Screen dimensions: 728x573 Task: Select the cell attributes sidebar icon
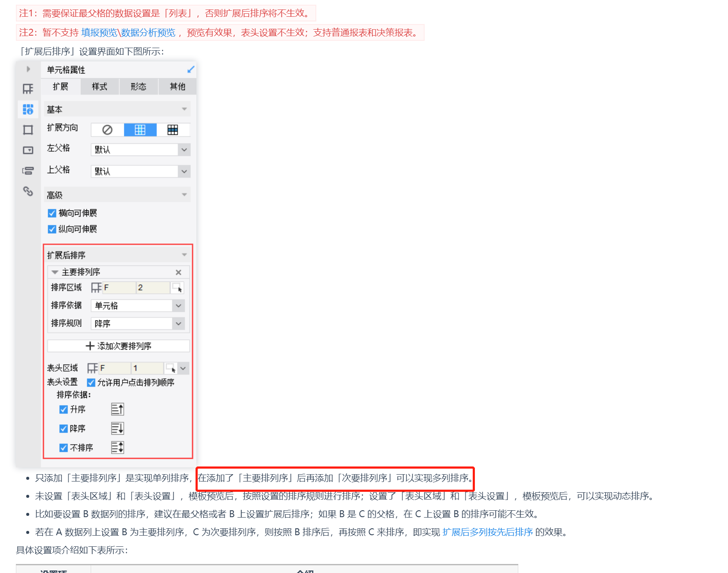[28, 110]
